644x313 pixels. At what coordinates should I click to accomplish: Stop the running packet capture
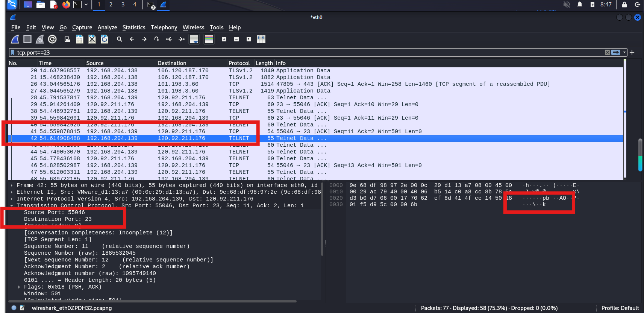(27, 39)
